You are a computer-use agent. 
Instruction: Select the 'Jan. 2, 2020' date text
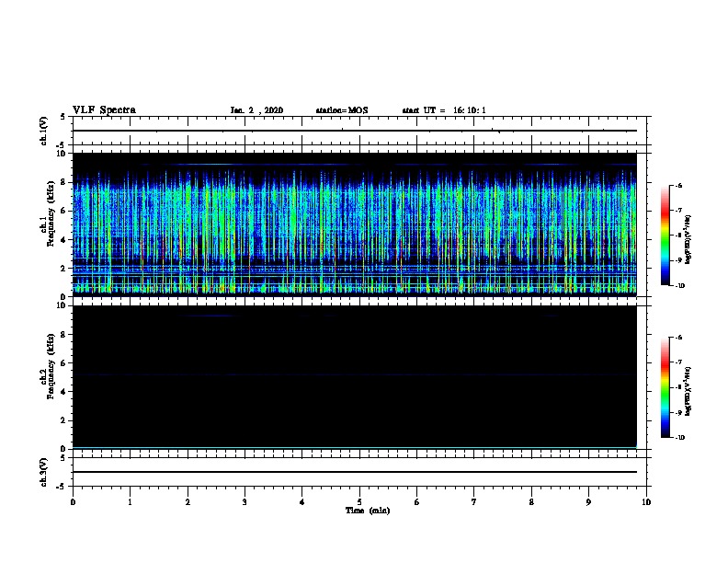(256, 110)
